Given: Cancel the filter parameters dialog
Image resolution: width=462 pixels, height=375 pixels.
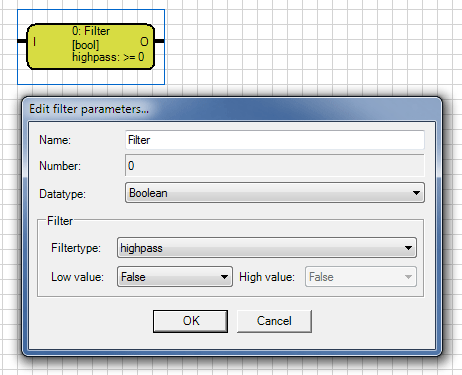Looking at the screenshot, I should click(x=274, y=321).
